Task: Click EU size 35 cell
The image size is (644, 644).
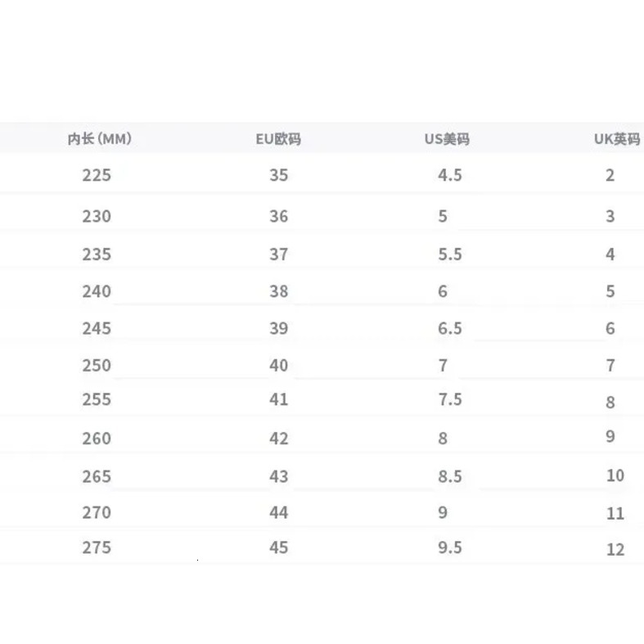Action: click(279, 175)
